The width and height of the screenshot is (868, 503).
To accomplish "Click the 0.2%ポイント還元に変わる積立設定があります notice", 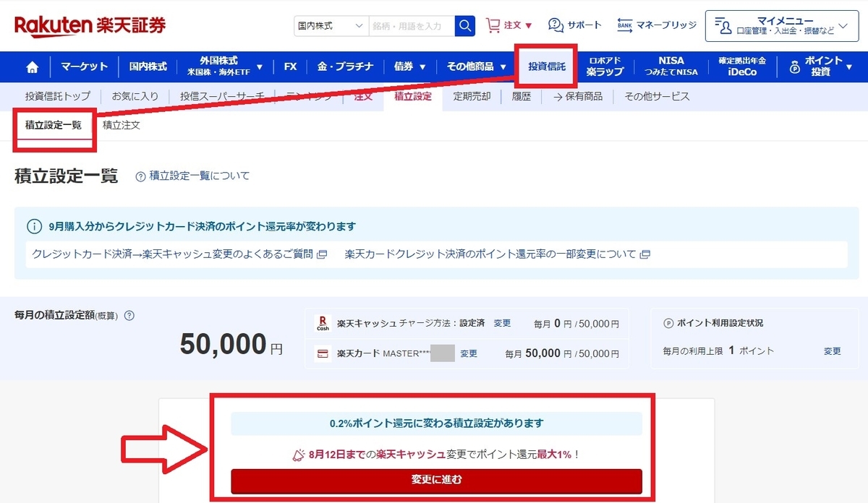I will pos(436,424).
